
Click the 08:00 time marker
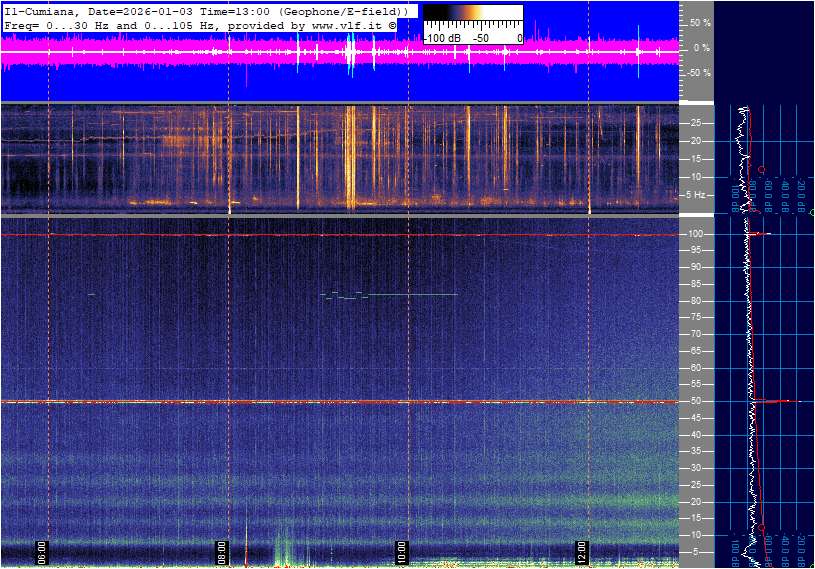point(222,551)
